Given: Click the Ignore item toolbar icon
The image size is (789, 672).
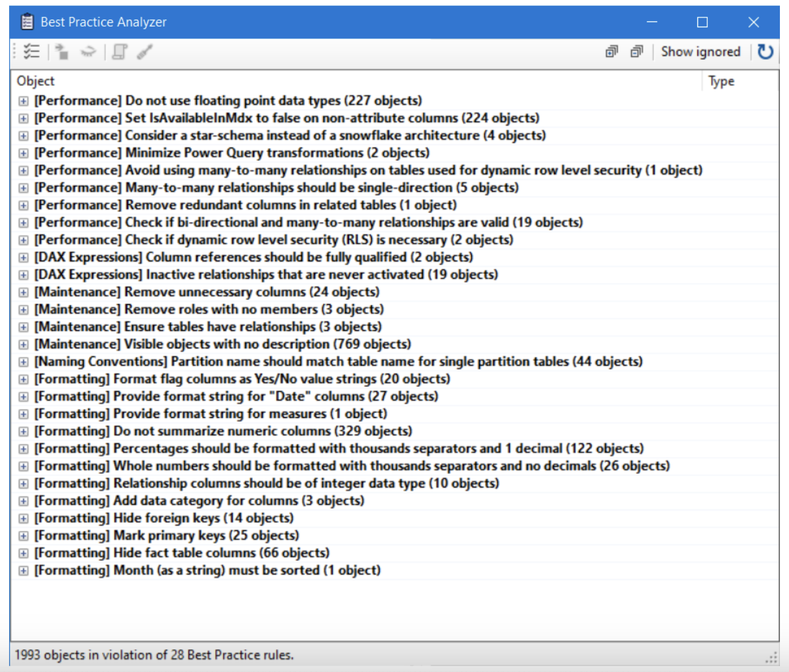Looking at the screenshot, I should (x=88, y=52).
